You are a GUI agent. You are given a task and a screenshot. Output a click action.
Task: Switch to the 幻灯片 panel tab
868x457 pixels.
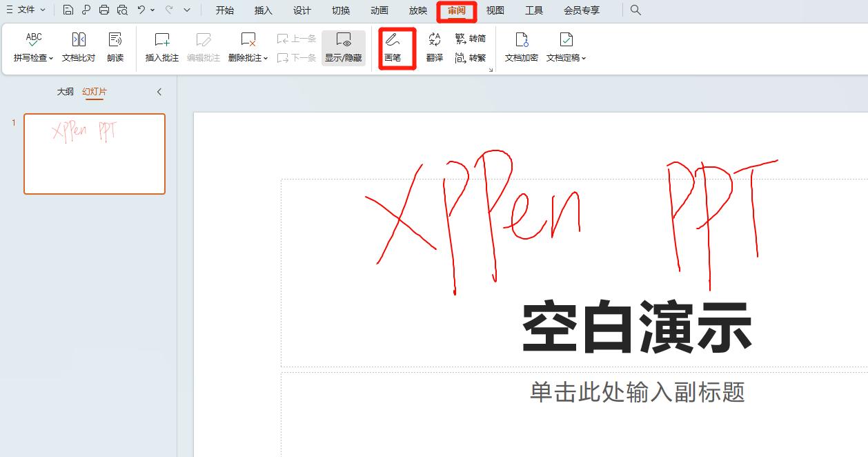coord(95,92)
